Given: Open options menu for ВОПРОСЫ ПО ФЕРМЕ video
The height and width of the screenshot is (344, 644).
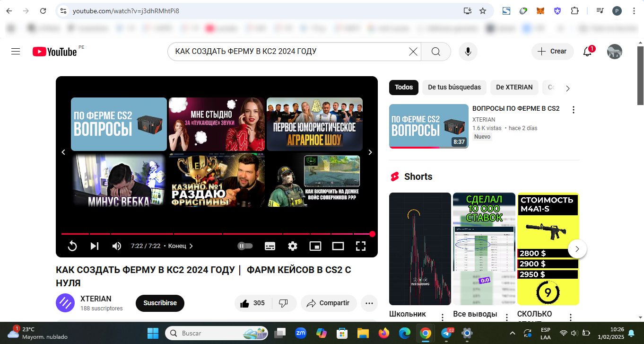Looking at the screenshot, I should coord(574,110).
